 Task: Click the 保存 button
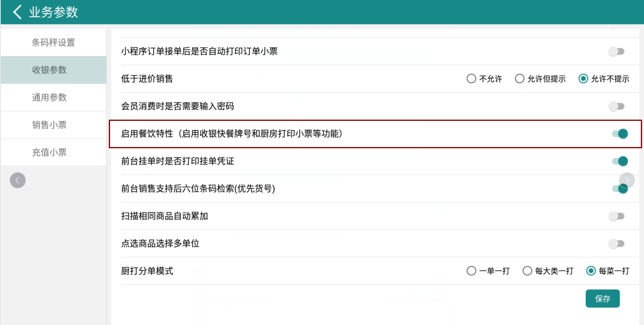click(x=602, y=299)
